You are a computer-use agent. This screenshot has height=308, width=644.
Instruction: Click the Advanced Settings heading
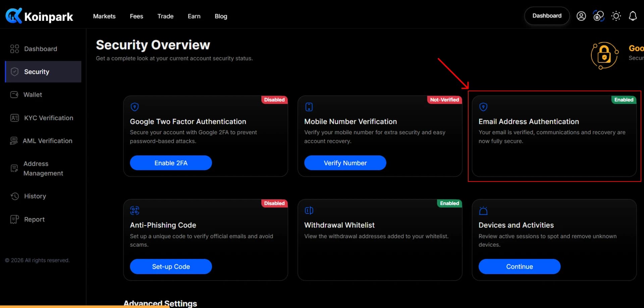coord(160,303)
